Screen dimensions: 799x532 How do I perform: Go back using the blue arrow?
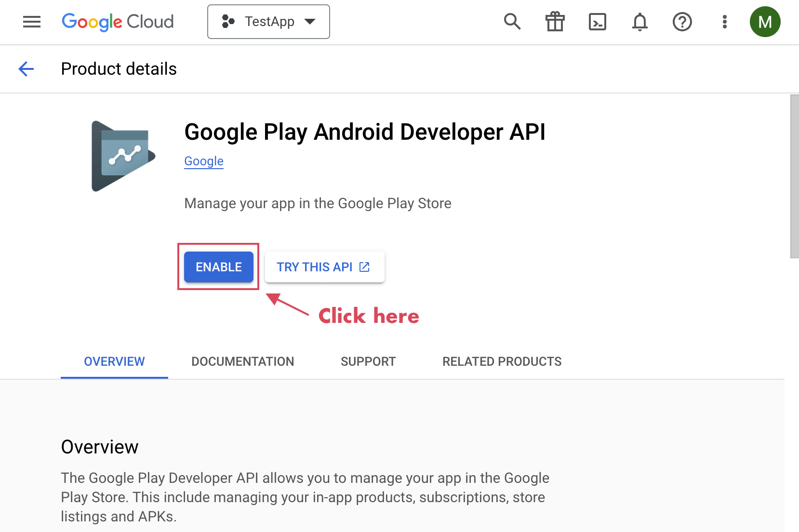click(26, 69)
